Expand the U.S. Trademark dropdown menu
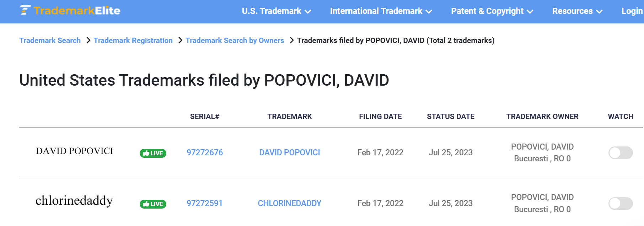Screen dimensions: 644x226 [x=277, y=11]
